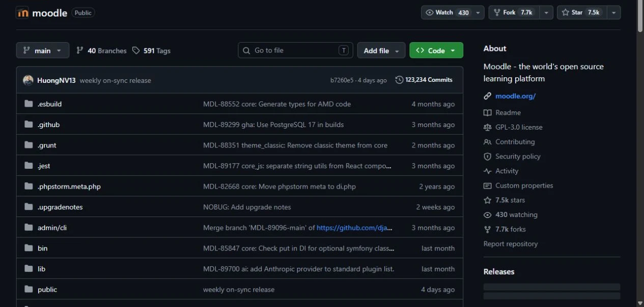
Task: Click the lib folder icon
Action: coord(29,268)
